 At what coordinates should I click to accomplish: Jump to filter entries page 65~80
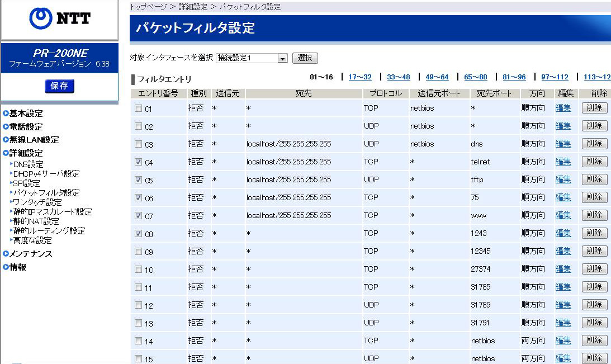[x=475, y=77]
